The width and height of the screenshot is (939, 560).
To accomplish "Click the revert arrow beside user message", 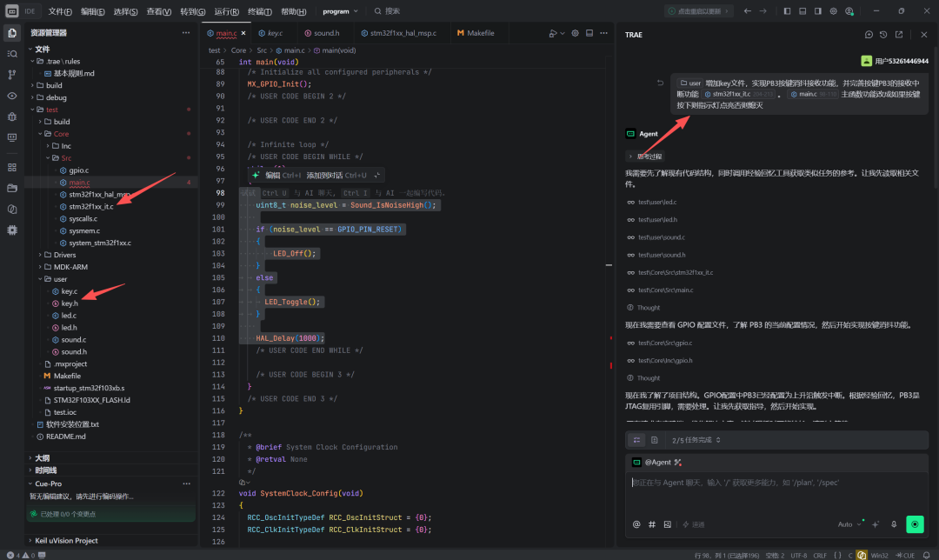I will tap(660, 83).
